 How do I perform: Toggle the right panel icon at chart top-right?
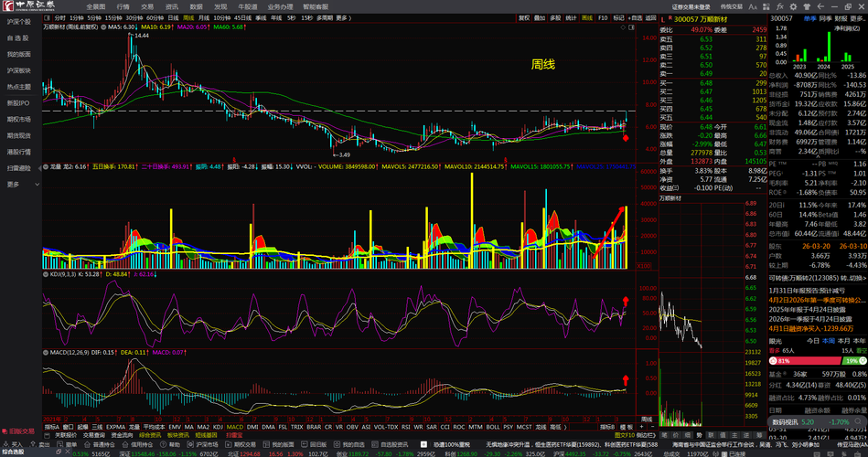631,27
